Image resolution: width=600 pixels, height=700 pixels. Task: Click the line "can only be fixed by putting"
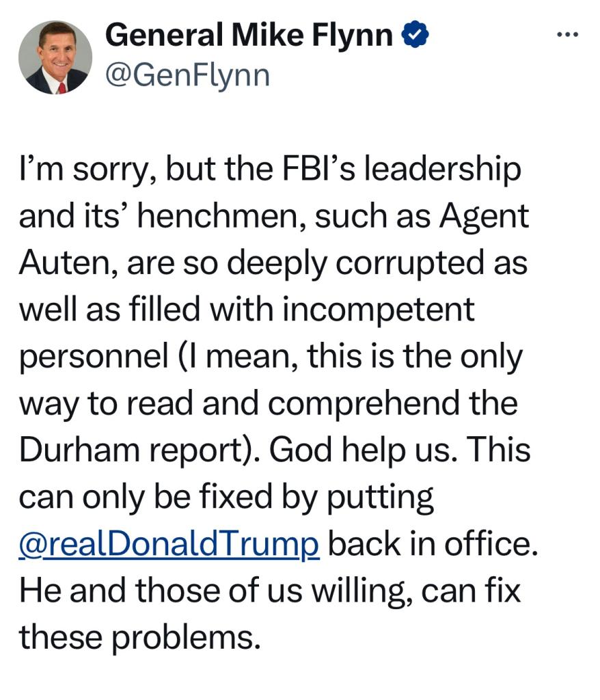[x=226, y=498]
